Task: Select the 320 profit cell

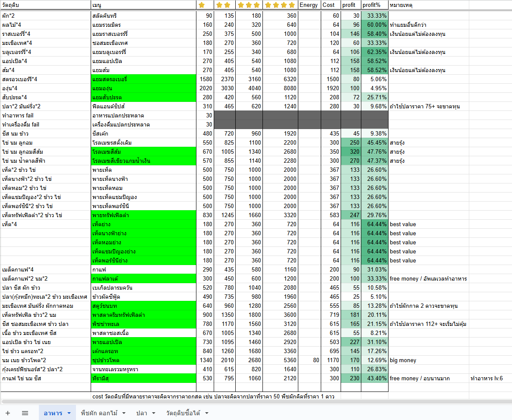Action: coord(351,152)
